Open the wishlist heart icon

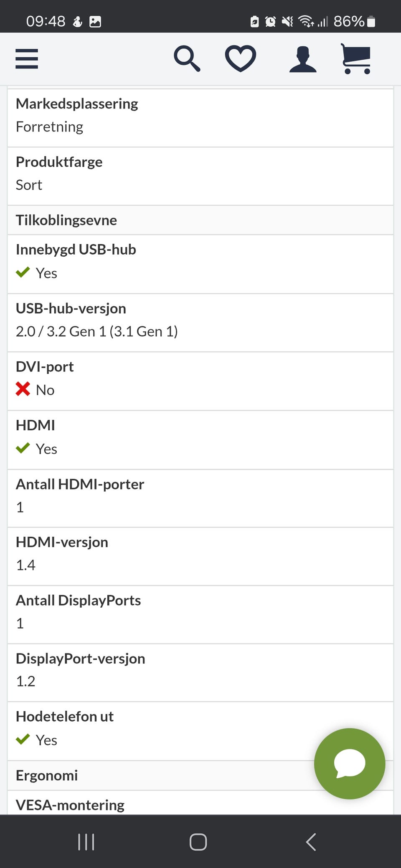241,58
